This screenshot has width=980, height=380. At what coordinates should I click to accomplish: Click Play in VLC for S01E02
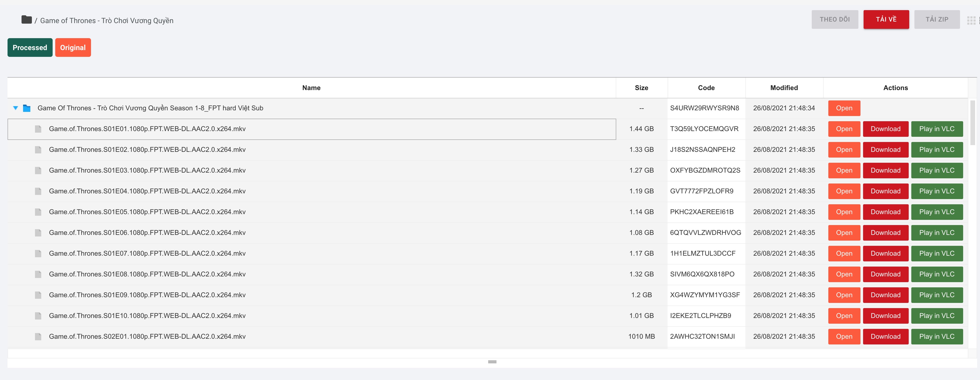[937, 149]
